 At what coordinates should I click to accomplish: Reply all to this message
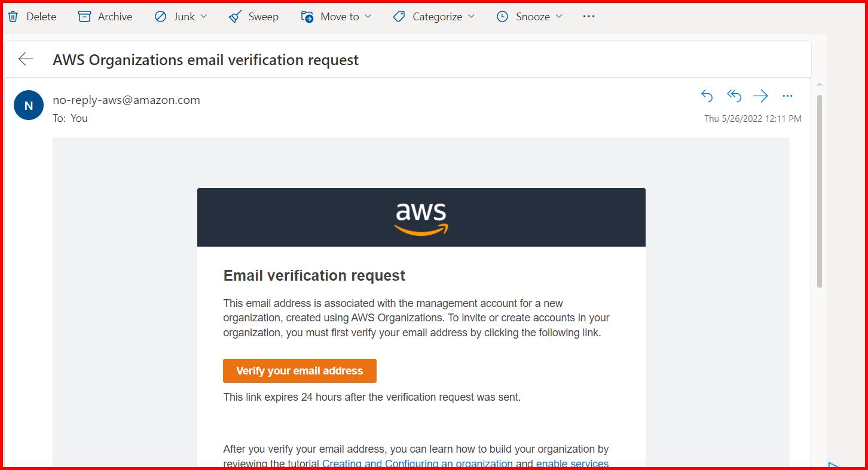734,96
